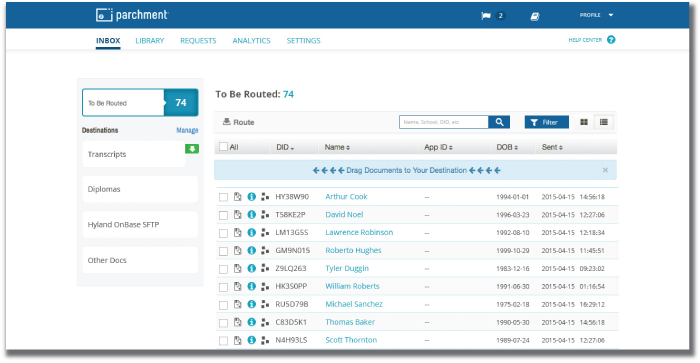Focus the Name, School, DID search field
The height and width of the screenshot is (363, 700).
coord(444,122)
